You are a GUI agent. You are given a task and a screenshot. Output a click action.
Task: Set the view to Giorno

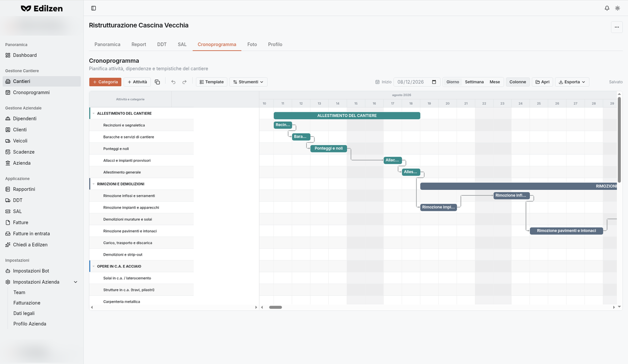(453, 82)
